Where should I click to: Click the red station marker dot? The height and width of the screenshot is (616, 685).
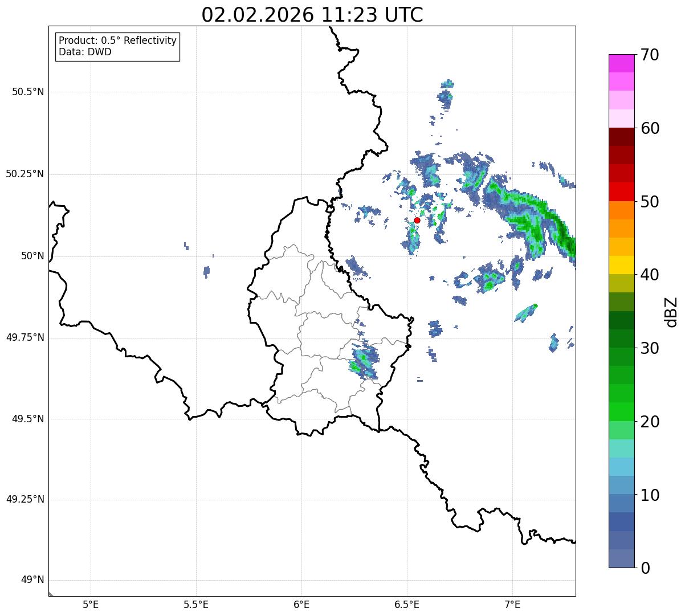pos(417,220)
